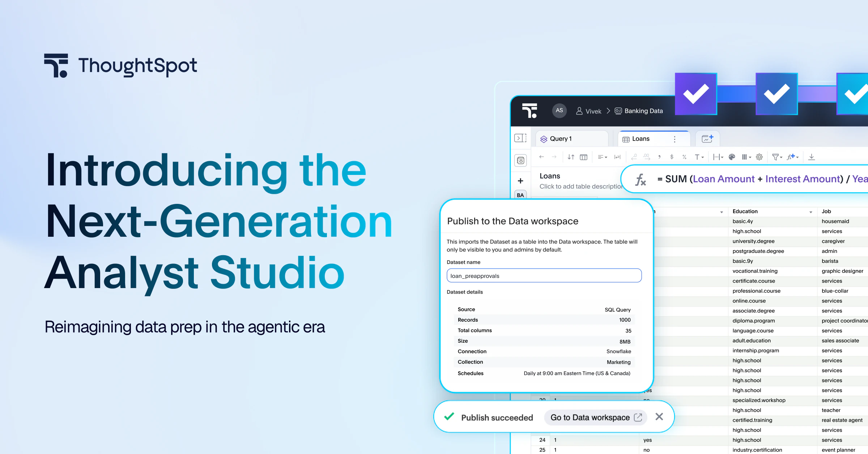The height and width of the screenshot is (454, 868).
Task: Click the fx formula bar
Action: coord(745,179)
